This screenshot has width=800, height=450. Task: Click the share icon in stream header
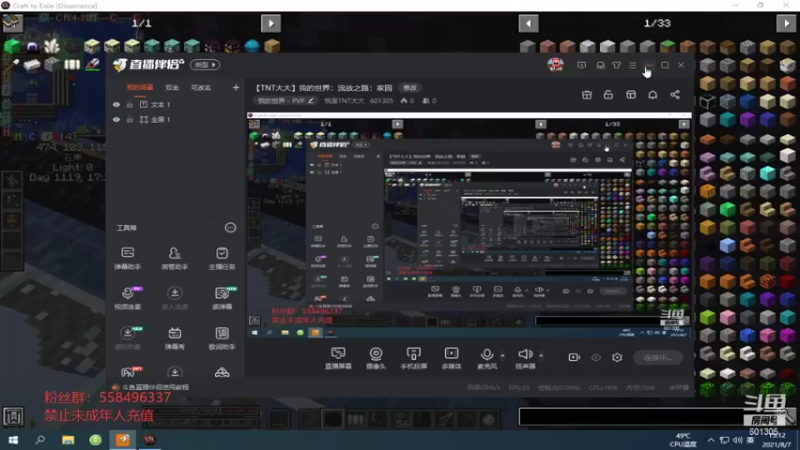[x=674, y=95]
